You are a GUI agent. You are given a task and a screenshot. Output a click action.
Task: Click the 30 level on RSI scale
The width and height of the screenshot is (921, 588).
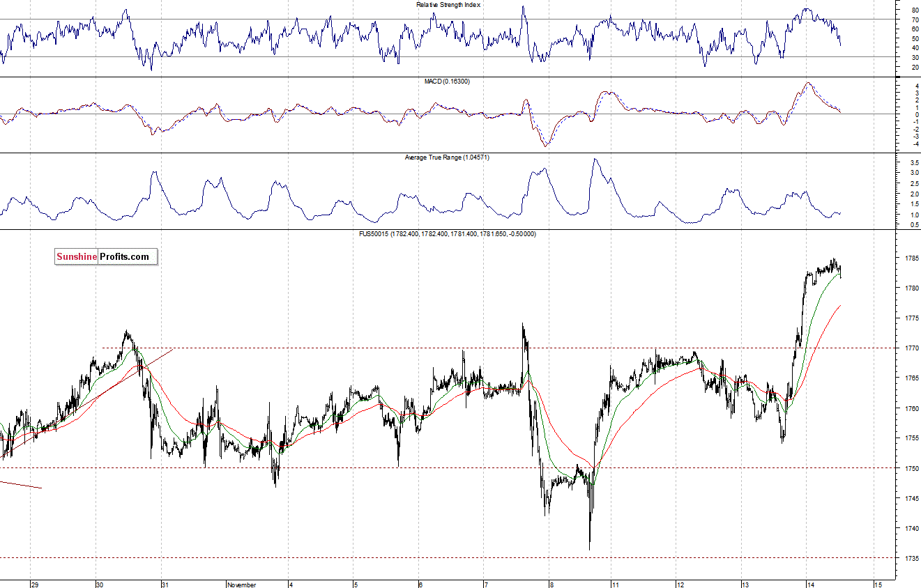(x=915, y=57)
